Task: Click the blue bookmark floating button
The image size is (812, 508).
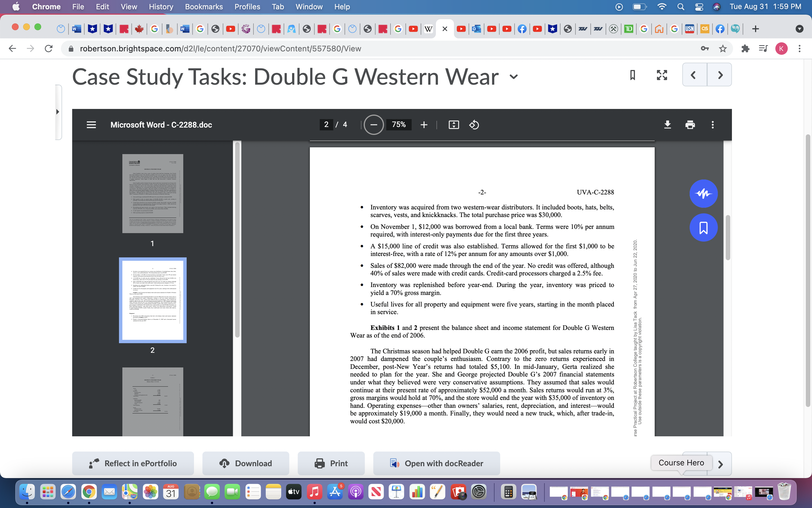Action: pos(703,227)
